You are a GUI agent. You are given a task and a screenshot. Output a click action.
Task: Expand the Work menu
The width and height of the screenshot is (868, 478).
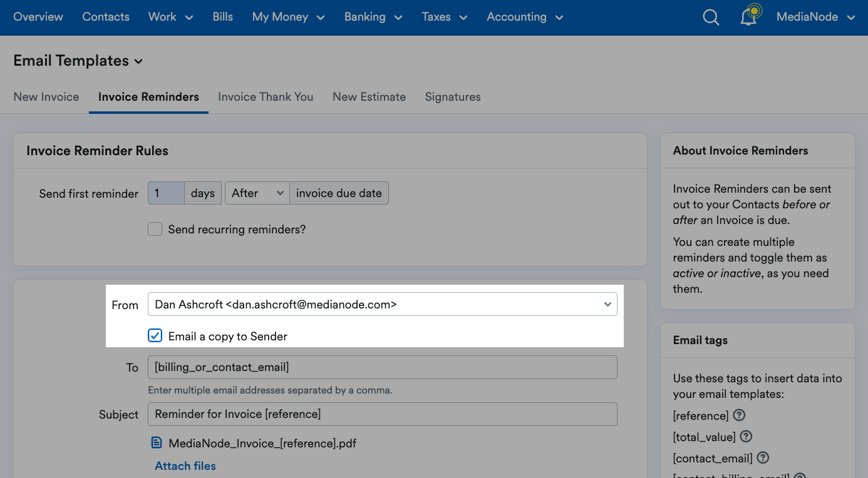pyautogui.click(x=170, y=17)
